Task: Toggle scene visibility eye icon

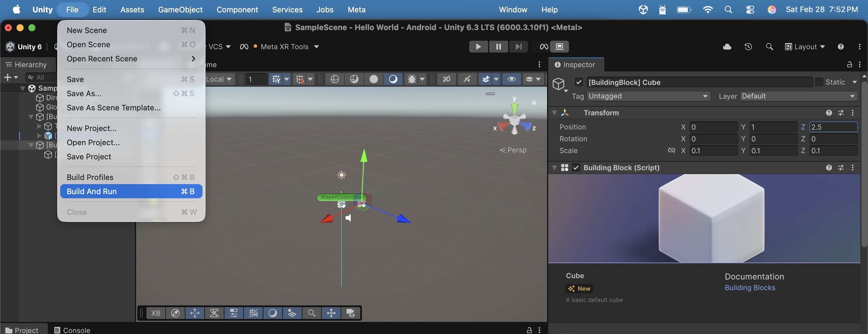Action: tap(511, 79)
